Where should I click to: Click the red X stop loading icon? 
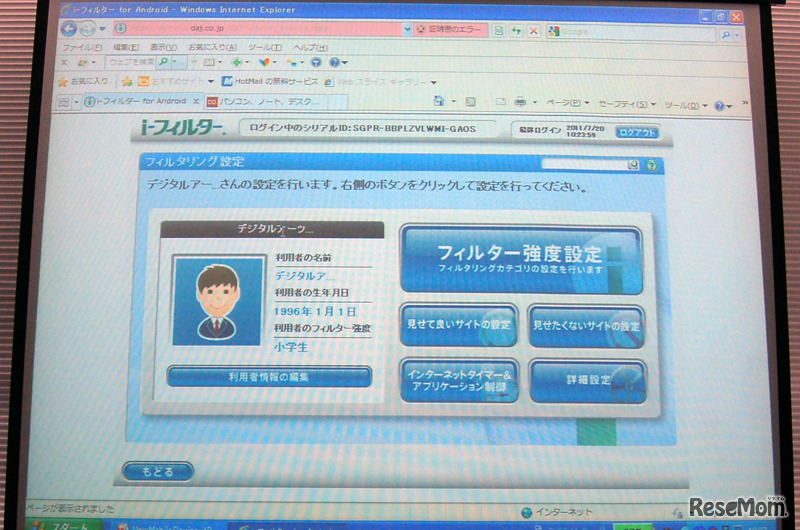coord(533,31)
